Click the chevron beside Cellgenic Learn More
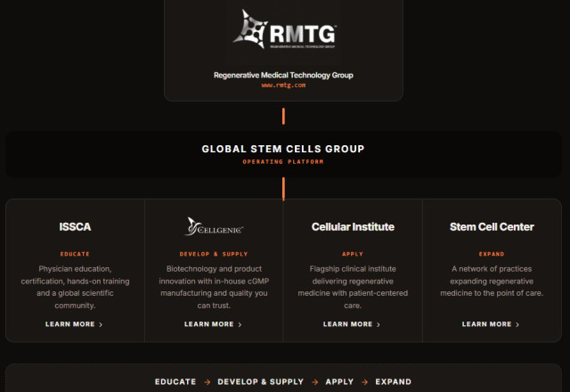The width and height of the screenshot is (570, 392). (240, 324)
